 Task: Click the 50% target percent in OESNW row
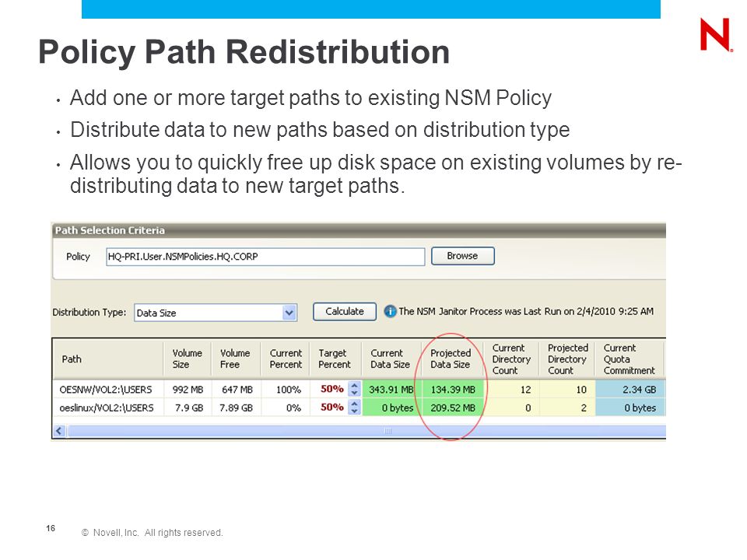(331, 389)
